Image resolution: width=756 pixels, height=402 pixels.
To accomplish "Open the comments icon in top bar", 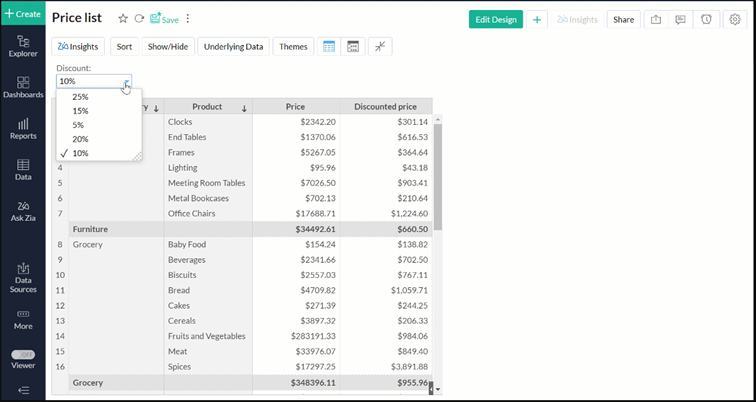I will click(x=681, y=19).
